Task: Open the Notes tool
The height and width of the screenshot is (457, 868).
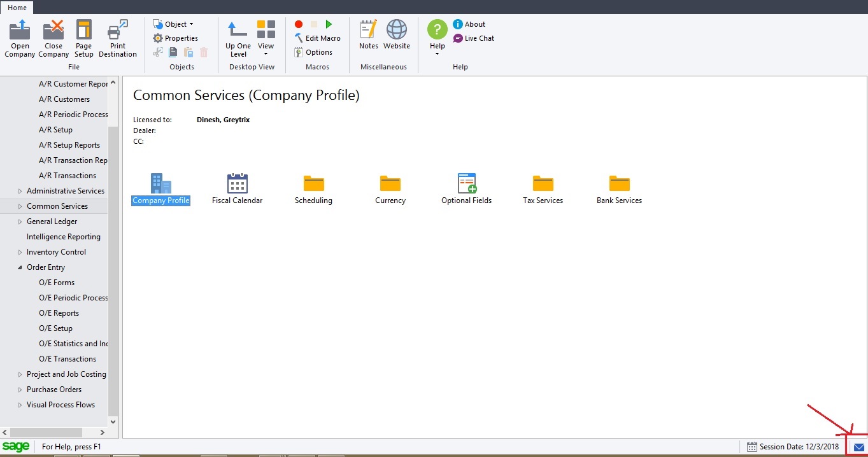Action: click(369, 34)
